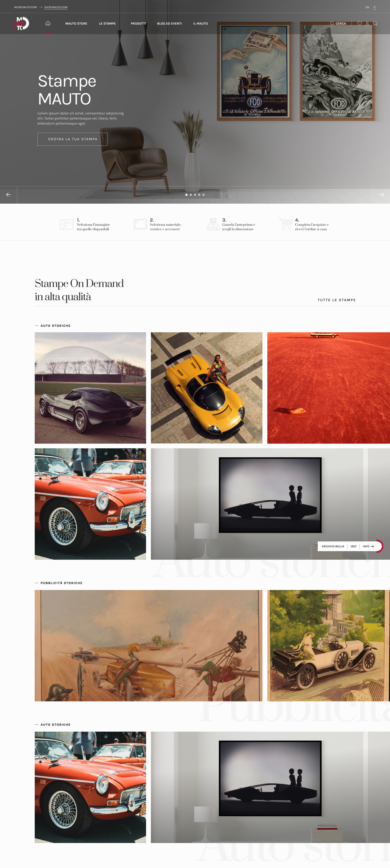
Task: Go to previous slide with left arrow
Action: coord(8,195)
